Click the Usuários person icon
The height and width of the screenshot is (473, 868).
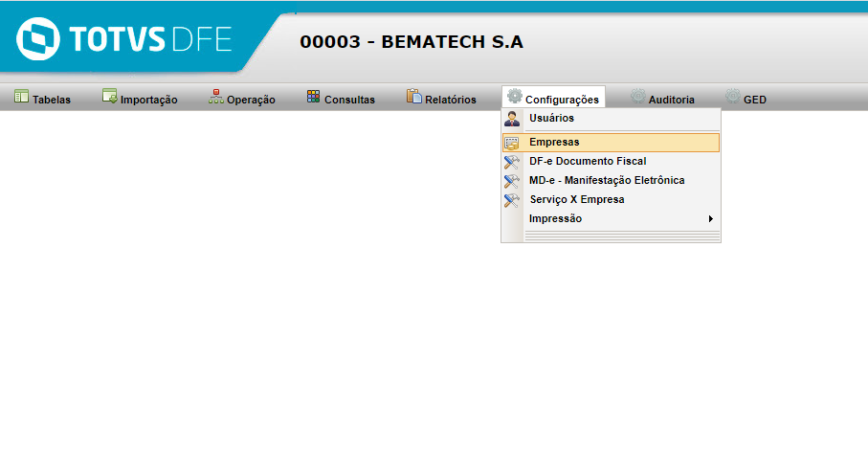pos(512,119)
